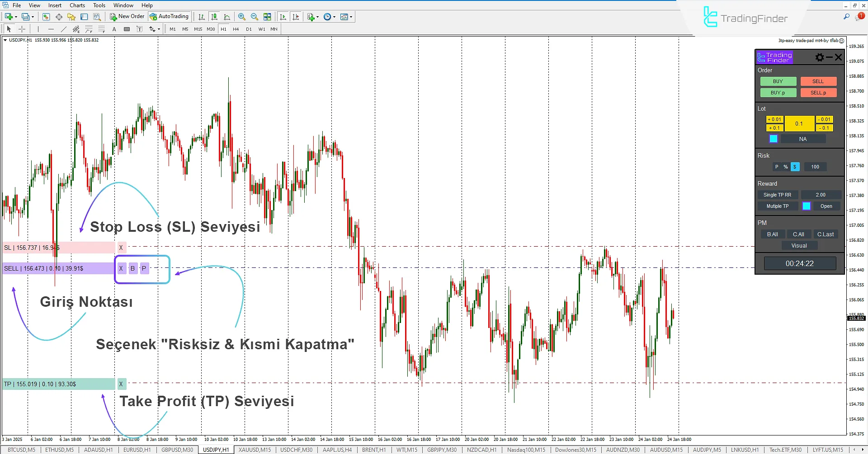Select the dollar risk mode toggle
The height and width of the screenshot is (454, 868).
[795, 167]
